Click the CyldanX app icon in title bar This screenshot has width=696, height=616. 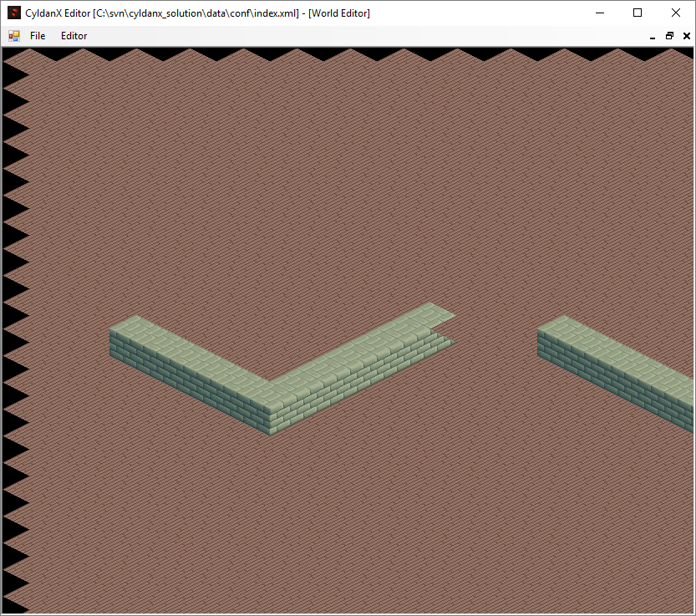14,13
